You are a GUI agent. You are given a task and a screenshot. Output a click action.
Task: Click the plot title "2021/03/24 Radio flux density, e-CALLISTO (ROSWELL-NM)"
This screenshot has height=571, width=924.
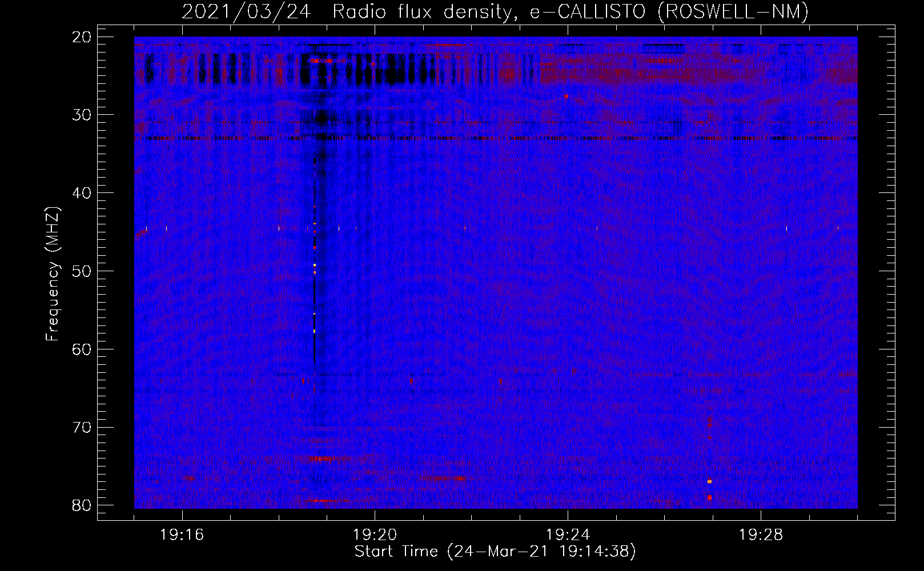[495, 11]
